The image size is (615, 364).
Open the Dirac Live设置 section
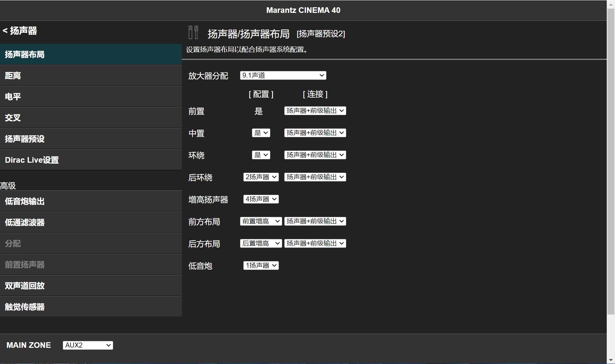pos(91,160)
